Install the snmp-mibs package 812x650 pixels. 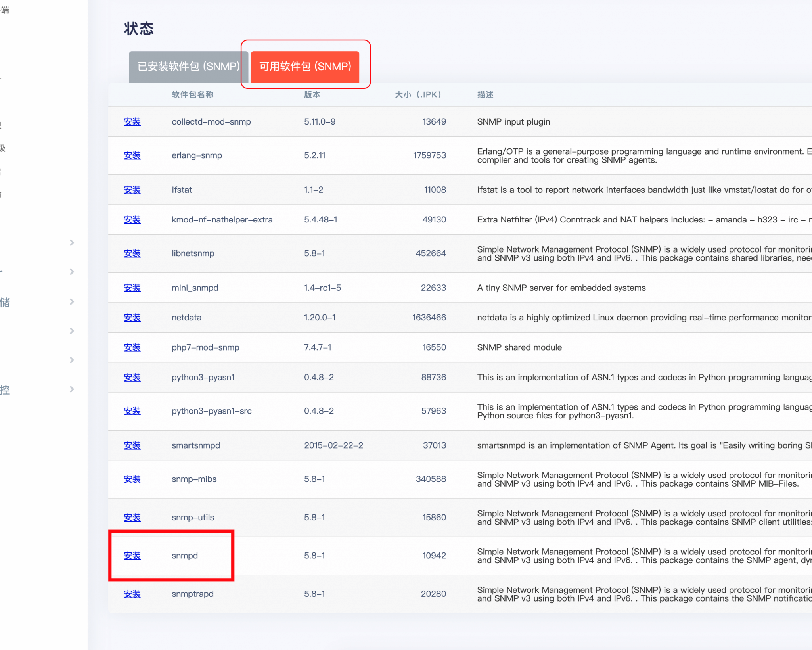pos(132,479)
